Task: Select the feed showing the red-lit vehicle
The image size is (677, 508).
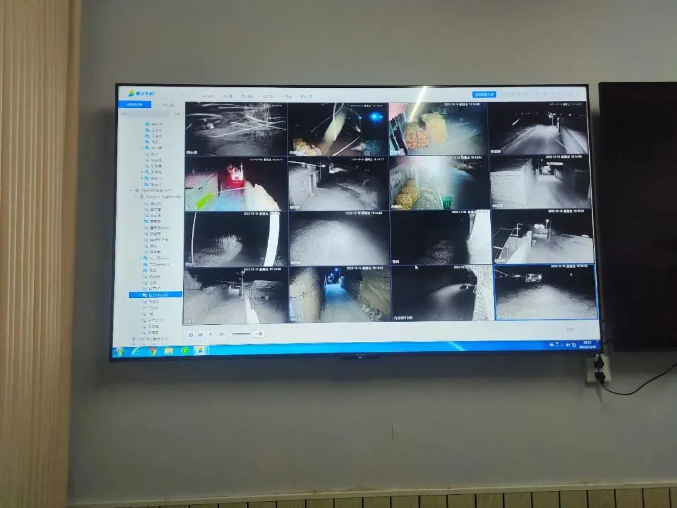Action: click(x=236, y=183)
